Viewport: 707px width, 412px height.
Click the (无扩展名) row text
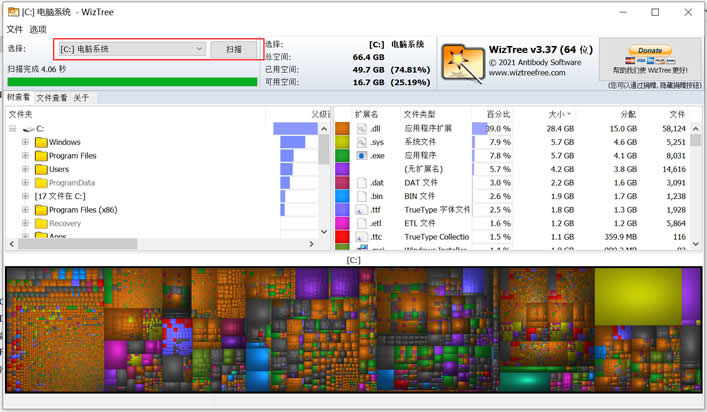point(423,169)
